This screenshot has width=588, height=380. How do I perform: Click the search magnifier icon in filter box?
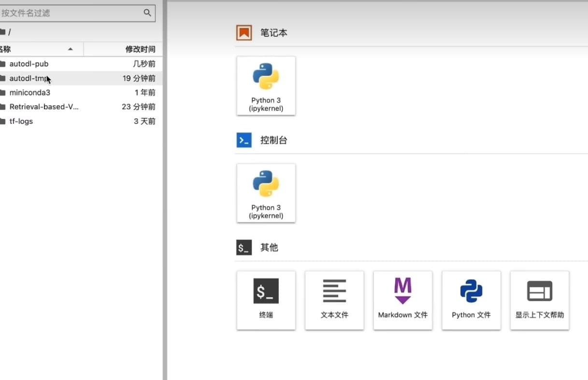pos(147,13)
